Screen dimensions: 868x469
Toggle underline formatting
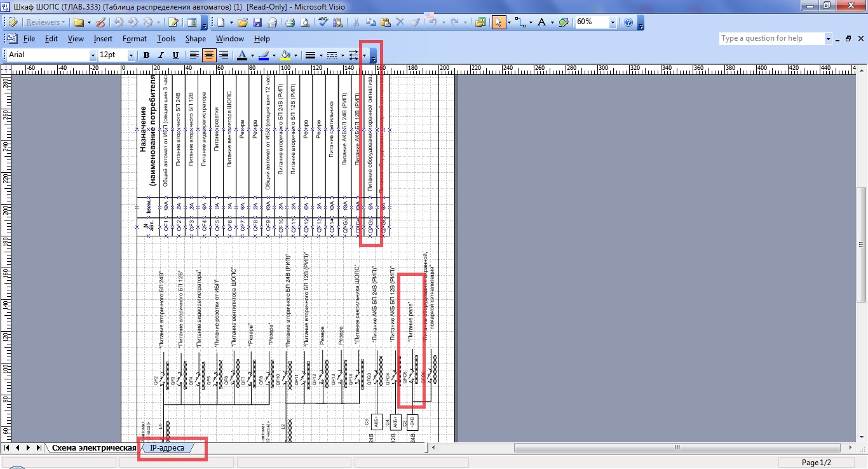(x=176, y=55)
